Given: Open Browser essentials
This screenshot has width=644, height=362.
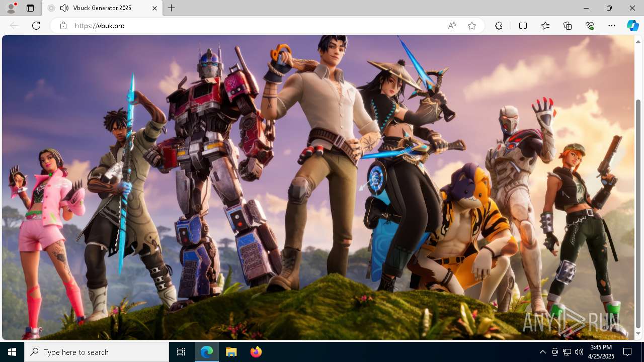Looking at the screenshot, I should (590, 26).
